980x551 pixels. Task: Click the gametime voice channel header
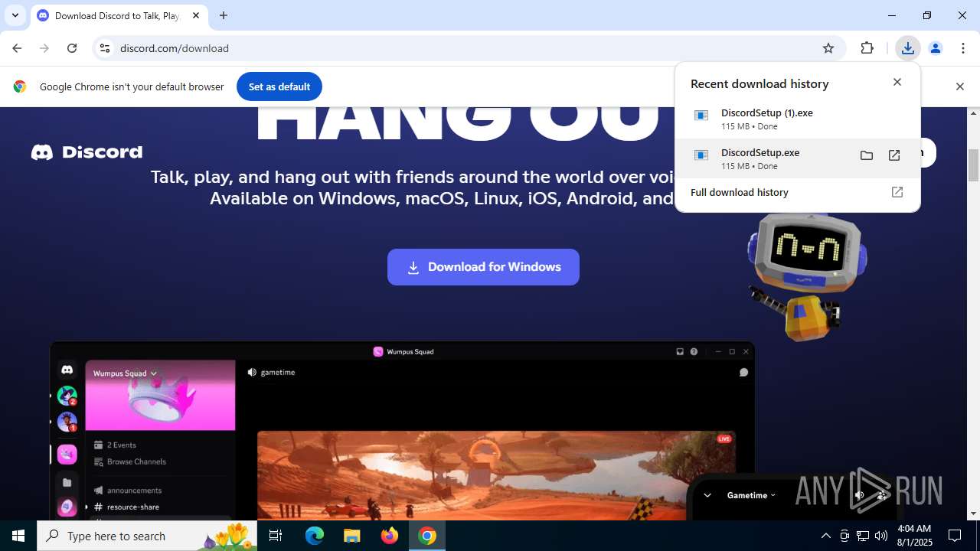tap(271, 372)
